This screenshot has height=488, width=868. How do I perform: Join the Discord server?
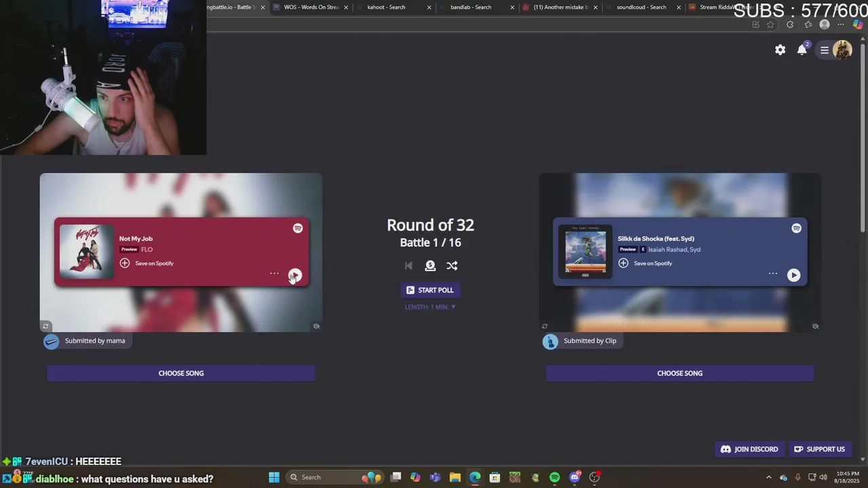(749, 449)
